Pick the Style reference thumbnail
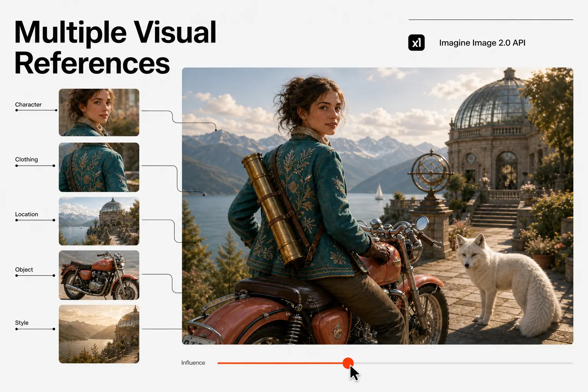Viewport: 588px width, 392px height. pyautogui.click(x=99, y=334)
